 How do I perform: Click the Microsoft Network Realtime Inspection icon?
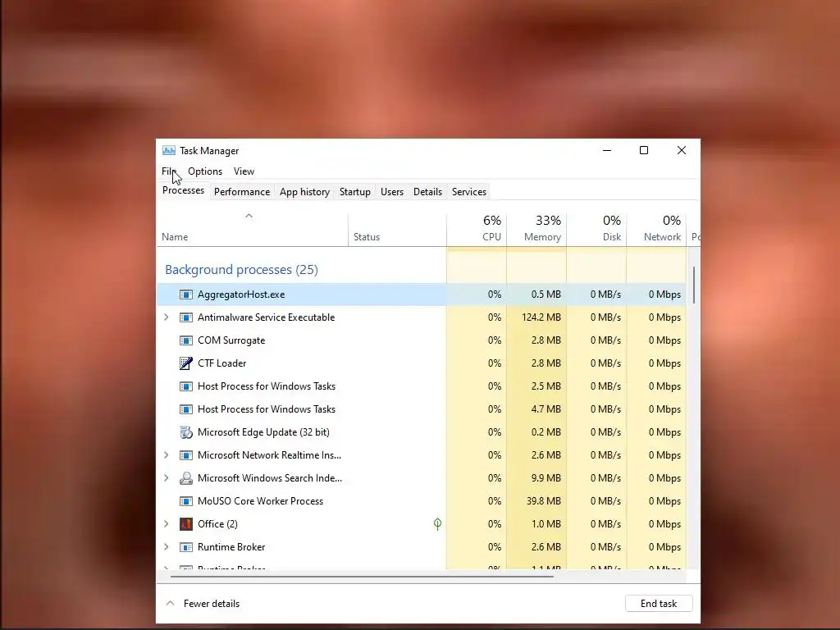(x=186, y=455)
